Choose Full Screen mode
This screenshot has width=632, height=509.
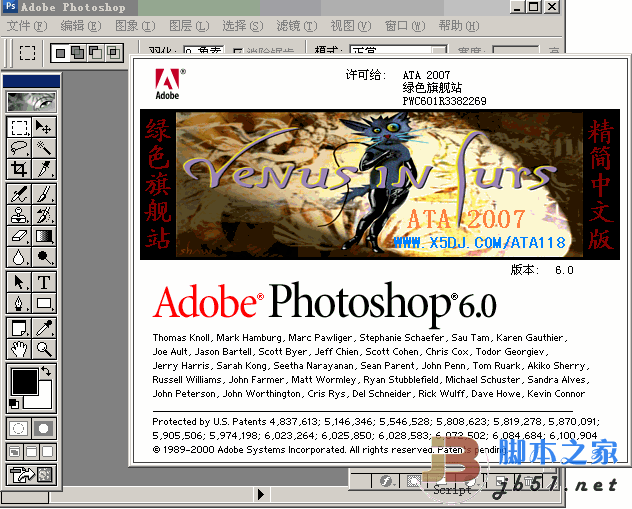48,452
